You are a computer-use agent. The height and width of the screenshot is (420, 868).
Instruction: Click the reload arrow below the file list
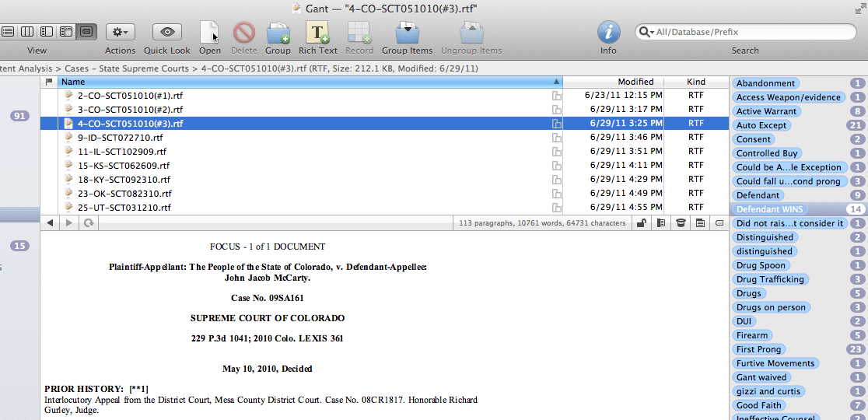click(x=89, y=223)
